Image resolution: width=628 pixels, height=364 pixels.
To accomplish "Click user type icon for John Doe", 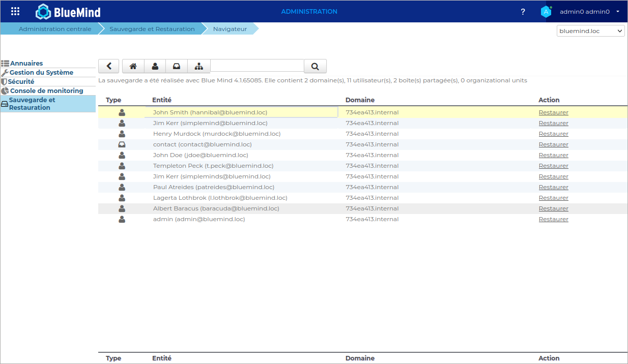I will click(x=122, y=155).
